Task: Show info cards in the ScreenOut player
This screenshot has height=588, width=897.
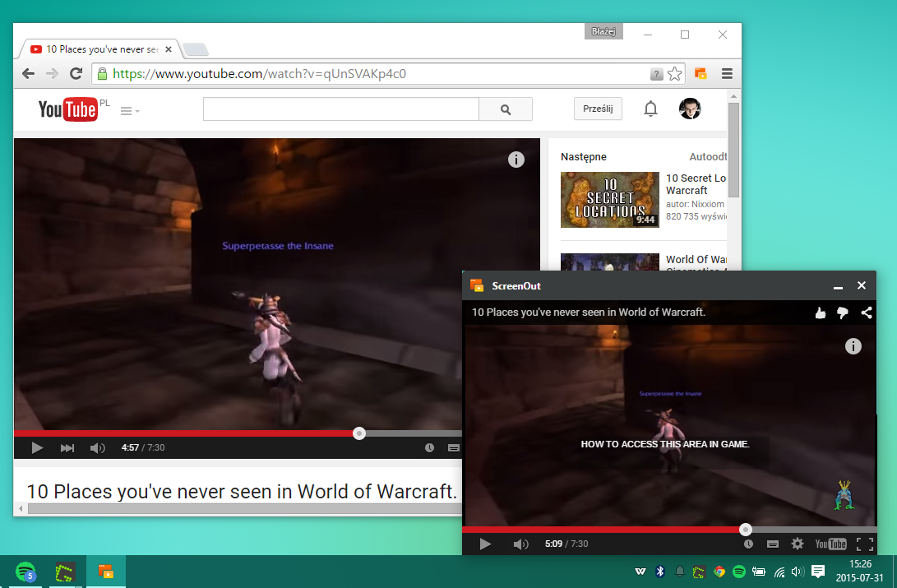Action: point(853,346)
